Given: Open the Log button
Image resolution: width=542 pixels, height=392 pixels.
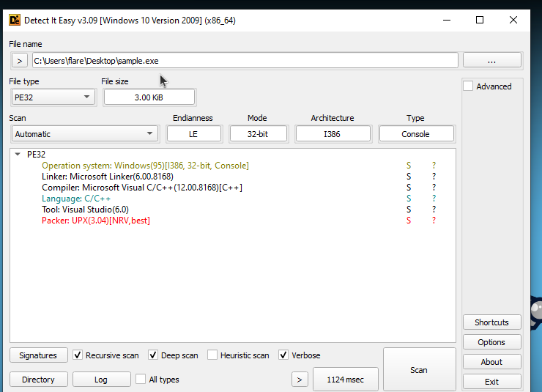Looking at the screenshot, I should pyautogui.click(x=101, y=380).
